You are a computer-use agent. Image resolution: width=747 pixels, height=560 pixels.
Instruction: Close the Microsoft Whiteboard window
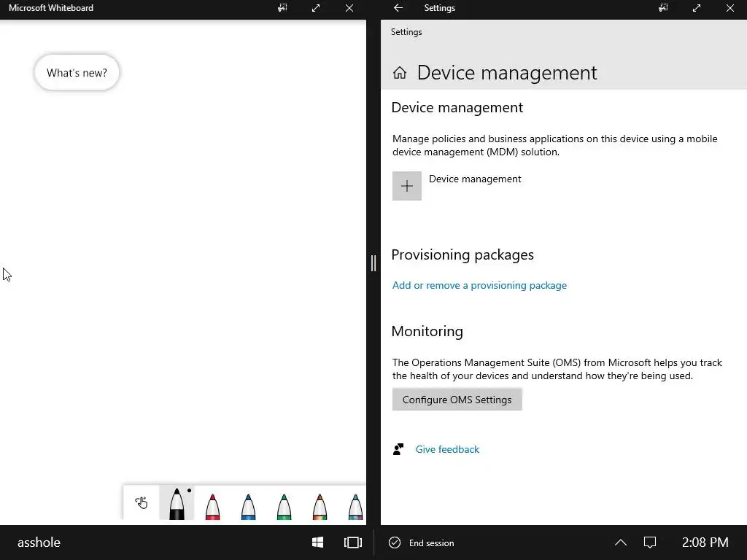pyautogui.click(x=349, y=8)
